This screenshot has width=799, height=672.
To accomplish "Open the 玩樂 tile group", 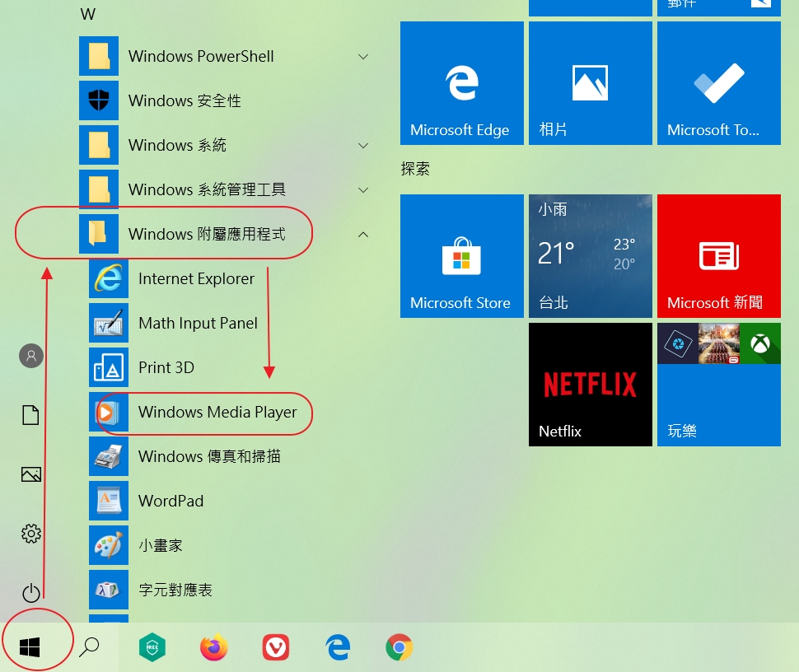I will [719, 385].
